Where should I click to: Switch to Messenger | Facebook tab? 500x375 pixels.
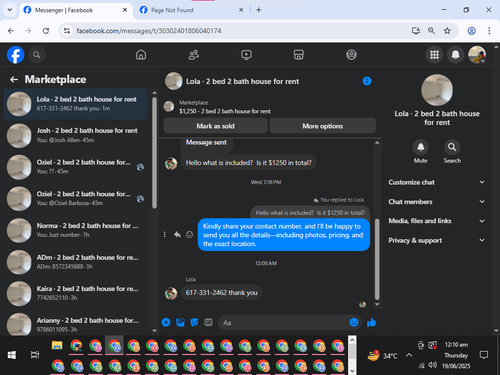75,10
